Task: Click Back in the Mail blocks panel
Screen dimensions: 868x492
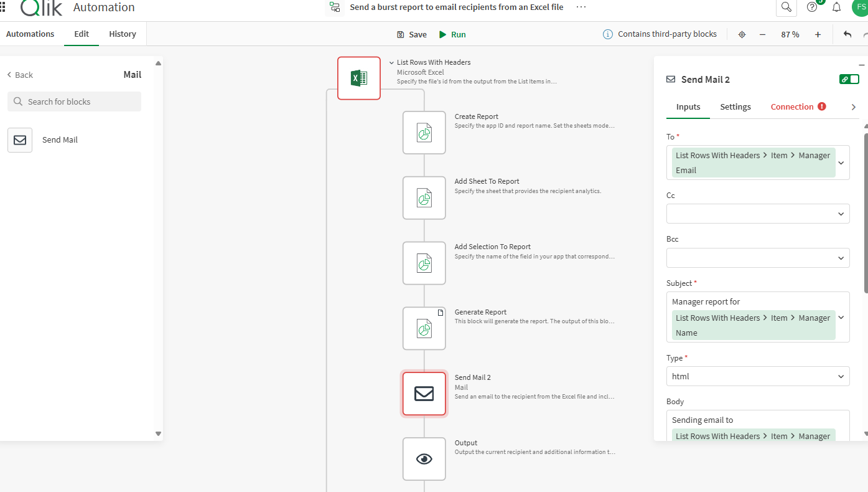Action: pyautogui.click(x=20, y=75)
